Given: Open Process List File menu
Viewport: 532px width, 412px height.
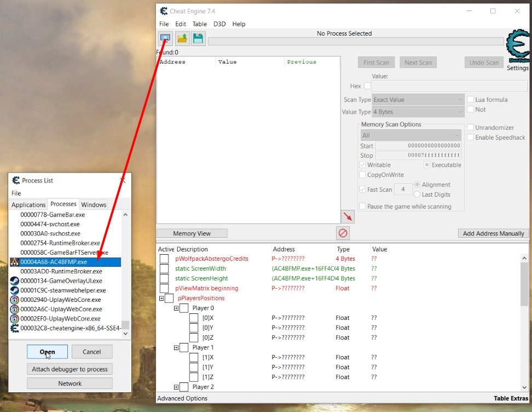Looking at the screenshot, I should pos(16,193).
